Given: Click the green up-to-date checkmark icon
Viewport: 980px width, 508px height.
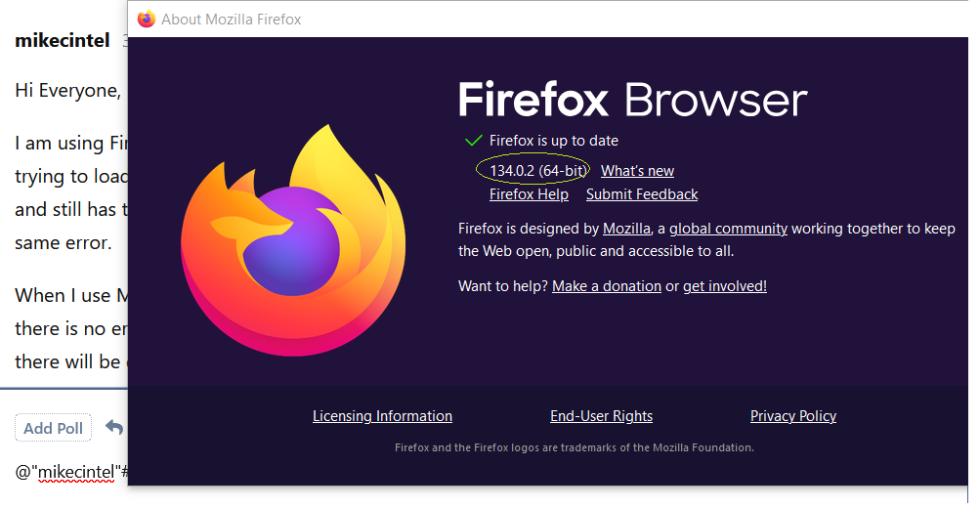Looking at the screenshot, I should 473,141.
